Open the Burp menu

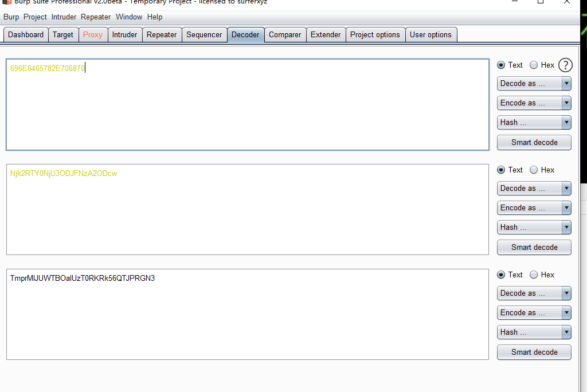11,17
